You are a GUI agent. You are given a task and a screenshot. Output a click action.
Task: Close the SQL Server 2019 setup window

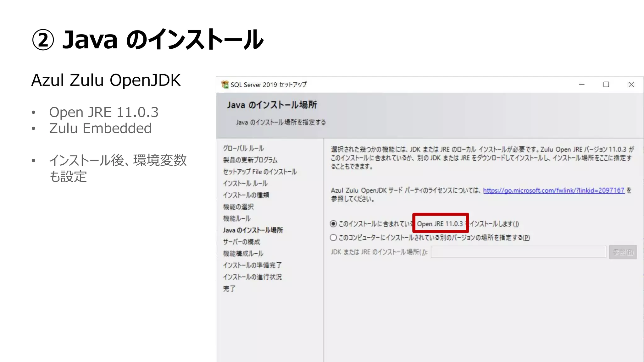[631, 85]
